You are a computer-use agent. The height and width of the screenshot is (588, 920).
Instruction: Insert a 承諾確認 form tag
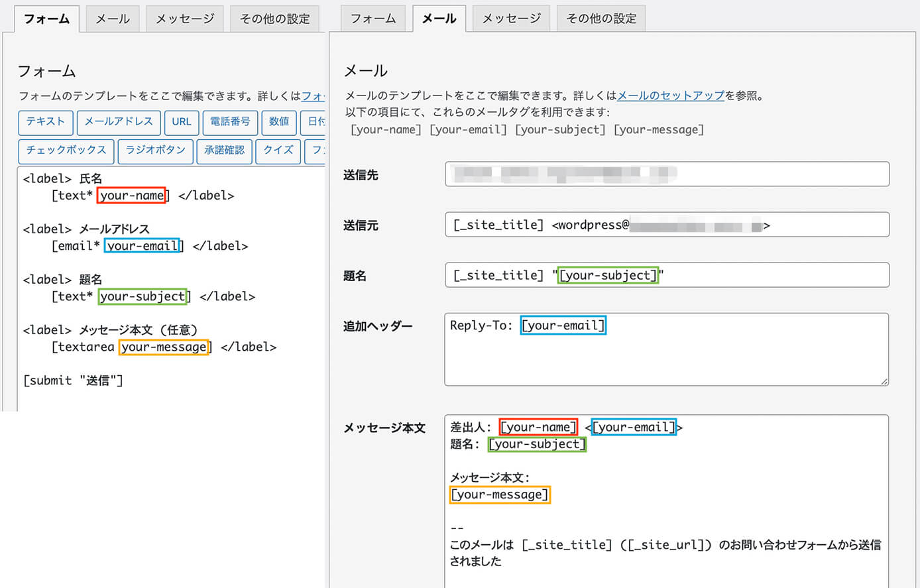(x=224, y=150)
